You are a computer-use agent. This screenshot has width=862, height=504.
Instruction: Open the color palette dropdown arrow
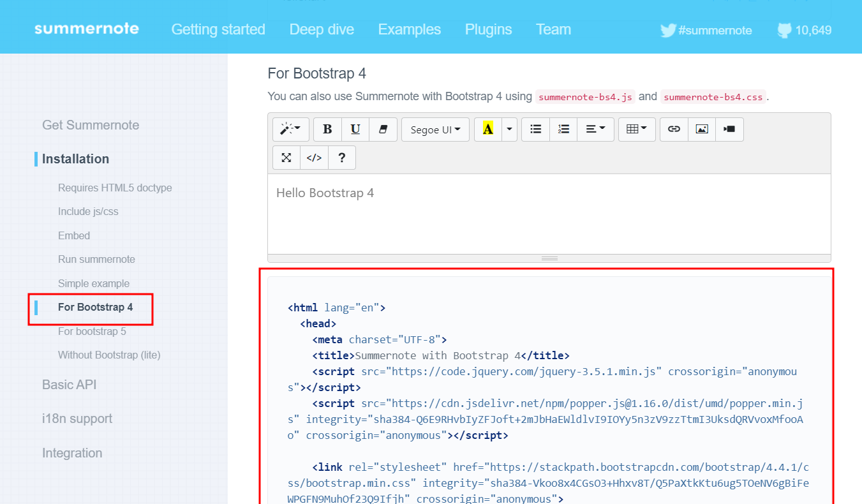click(x=509, y=129)
